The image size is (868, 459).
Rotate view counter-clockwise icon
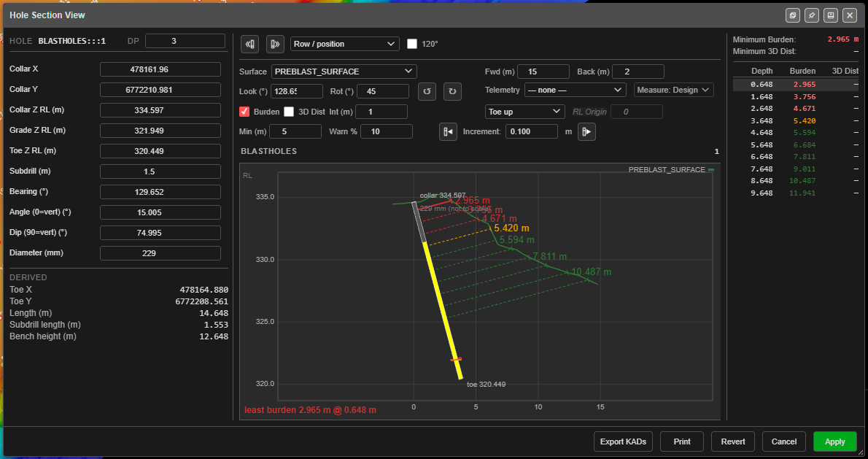[427, 91]
